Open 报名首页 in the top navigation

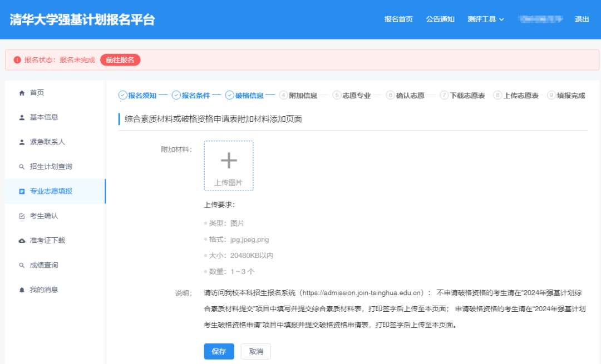click(398, 19)
